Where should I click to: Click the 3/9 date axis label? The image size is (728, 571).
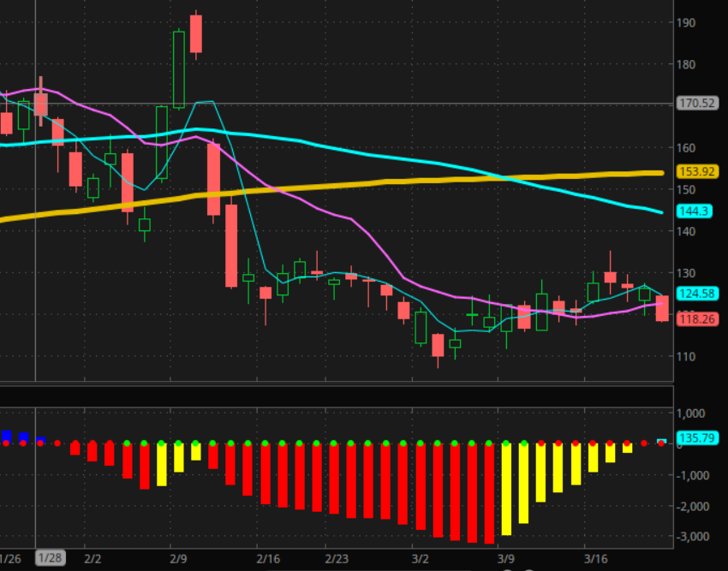click(506, 558)
